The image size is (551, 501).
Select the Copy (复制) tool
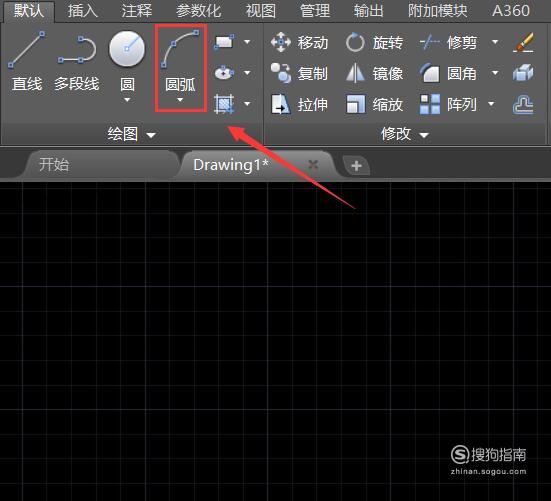click(x=299, y=73)
